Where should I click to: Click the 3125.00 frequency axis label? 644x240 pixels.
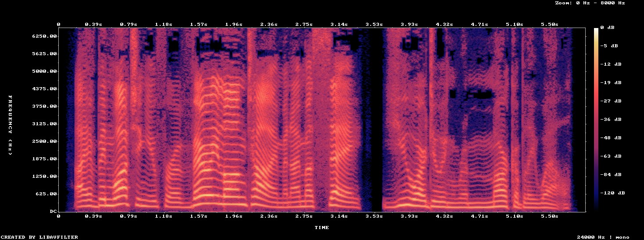pyautogui.click(x=44, y=124)
